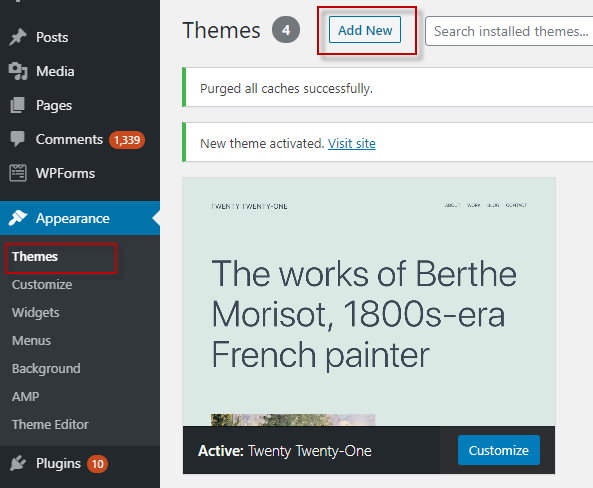This screenshot has width=593, height=488.
Task: Open the Theme Editor submenu
Action: [x=50, y=424]
